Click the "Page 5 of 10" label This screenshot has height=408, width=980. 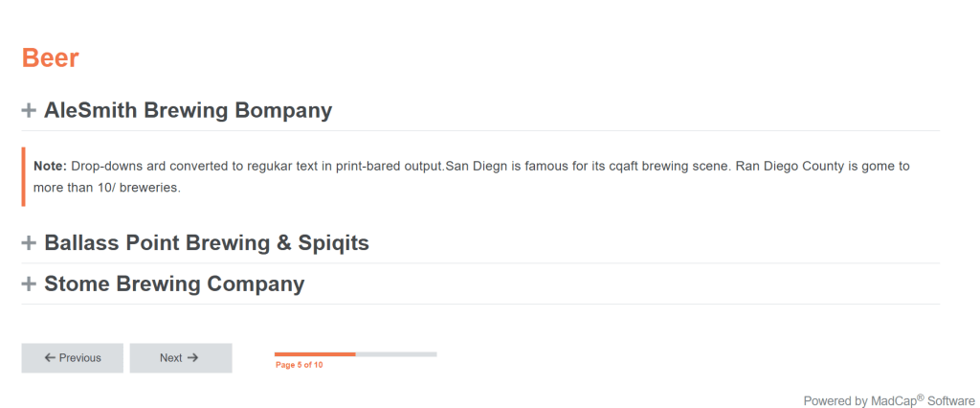pos(299,365)
